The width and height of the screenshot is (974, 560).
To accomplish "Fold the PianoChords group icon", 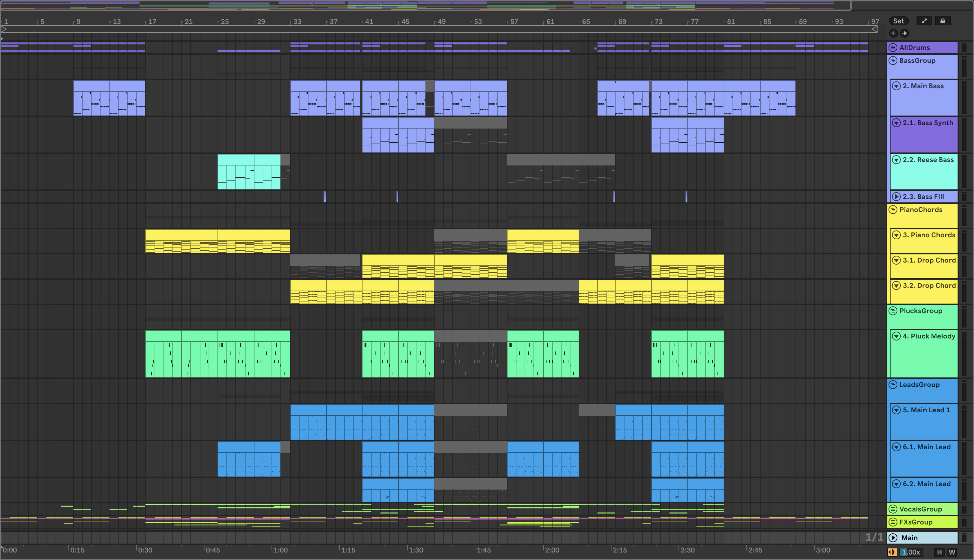I will [893, 210].
